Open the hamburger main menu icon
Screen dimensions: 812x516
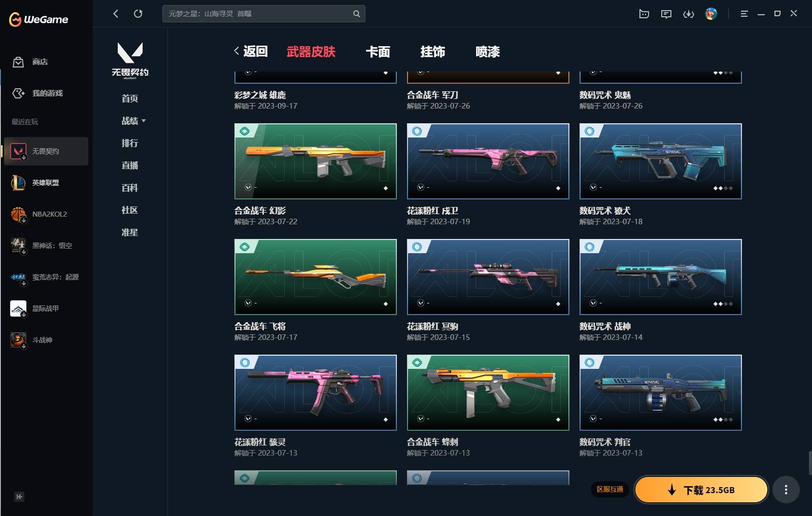click(x=744, y=14)
